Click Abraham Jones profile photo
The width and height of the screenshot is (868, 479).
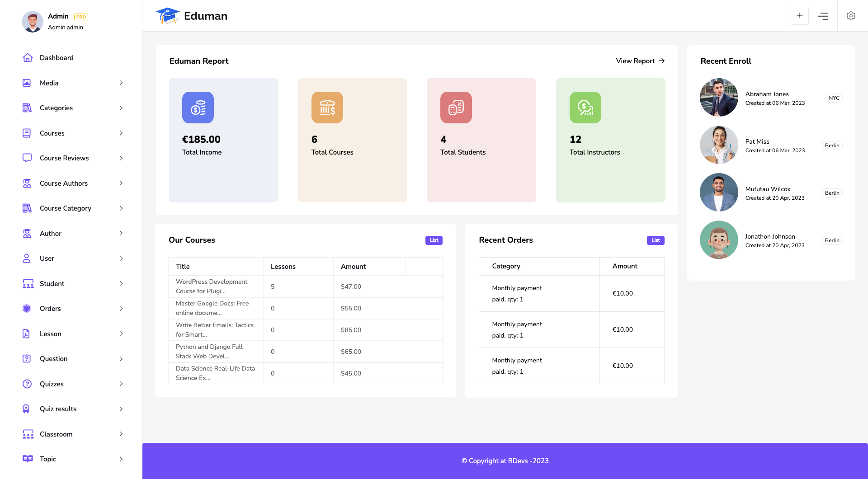coord(719,98)
